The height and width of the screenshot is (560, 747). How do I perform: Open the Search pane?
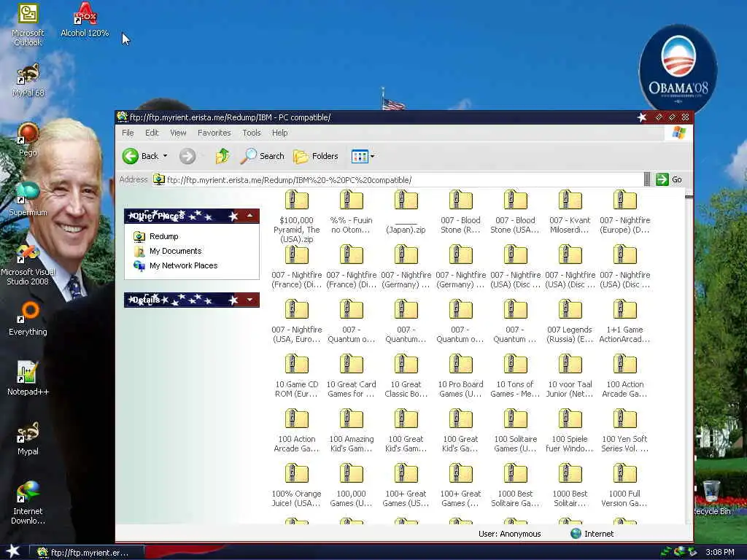pyautogui.click(x=262, y=156)
